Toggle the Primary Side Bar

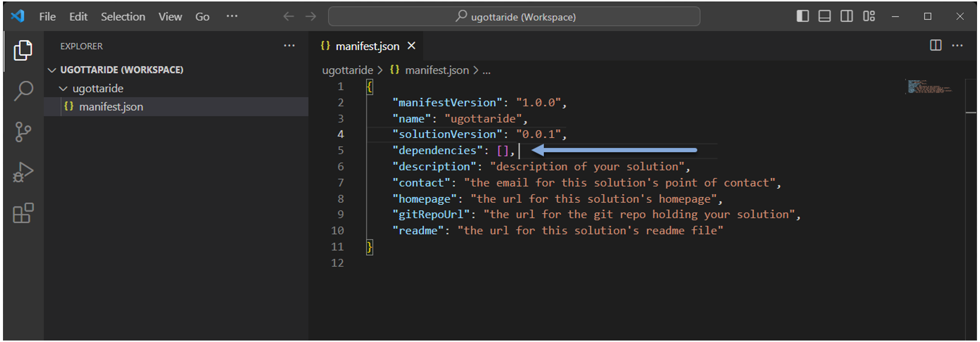pyautogui.click(x=802, y=16)
